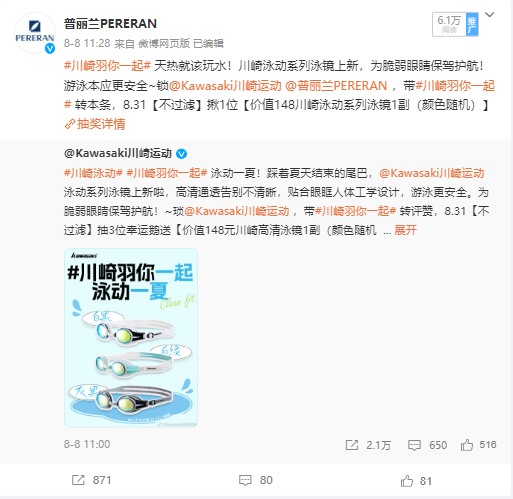
Task: Click the 普丽兰PEREREAN account name
Action: click(110, 24)
